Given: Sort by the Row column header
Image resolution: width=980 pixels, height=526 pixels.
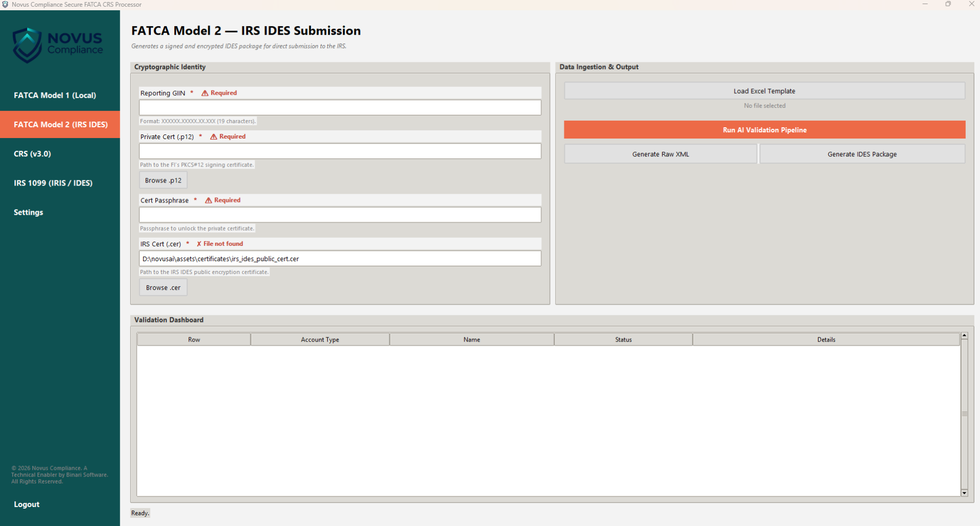Looking at the screenshot, I should [194, 339].
